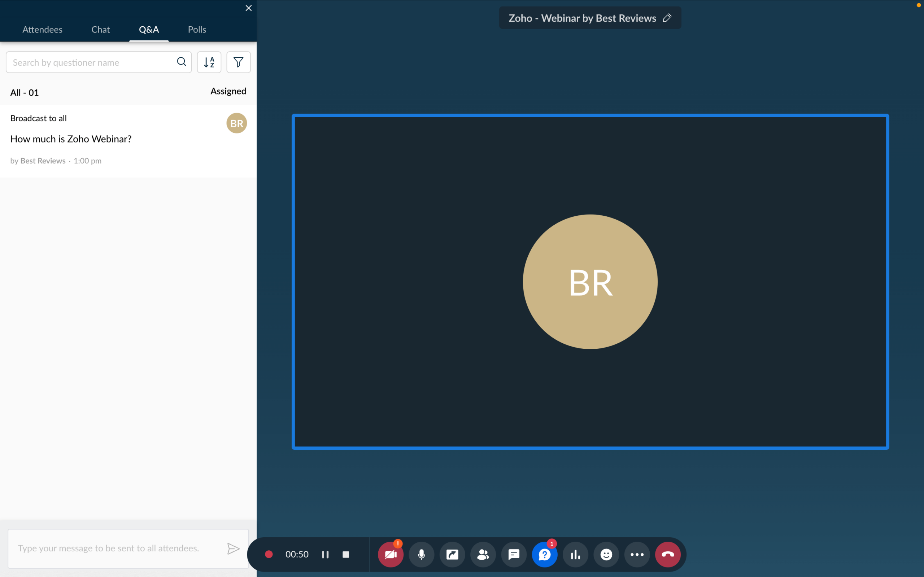Switch to the Polls tab
The width and height of the screenshot is (924, 577).
[197, 29]
